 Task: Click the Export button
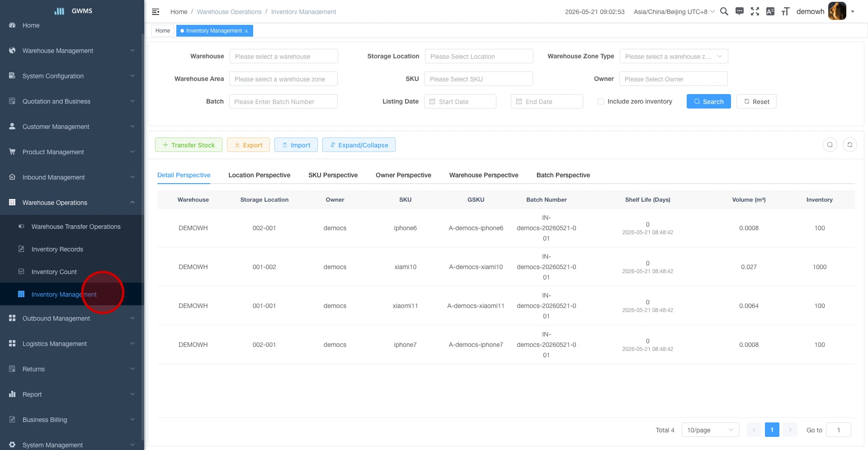click(248, 145)
